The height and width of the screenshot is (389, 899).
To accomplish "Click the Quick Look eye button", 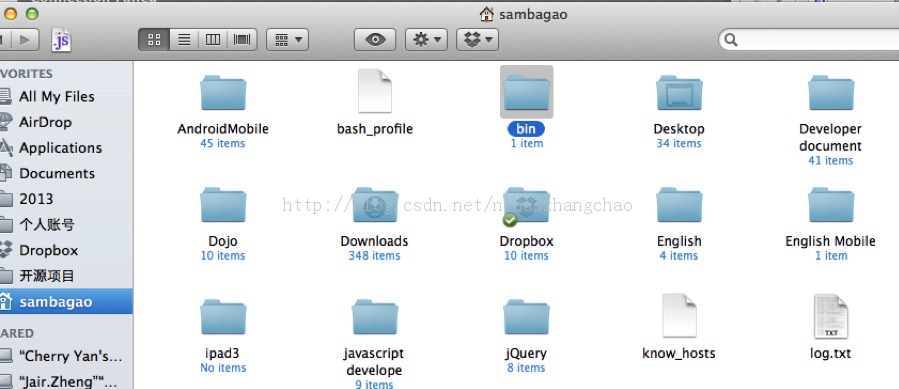I will [376, 40].
